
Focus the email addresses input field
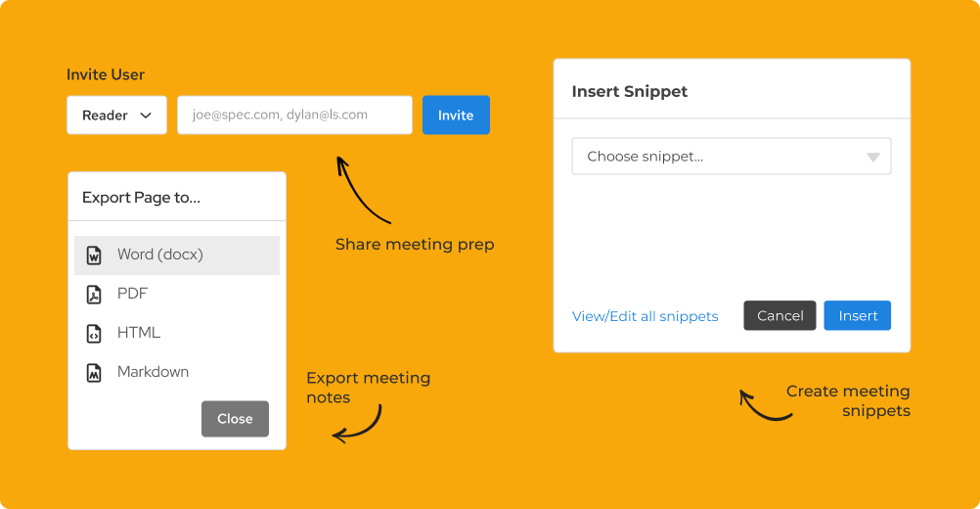pos(294,115)
